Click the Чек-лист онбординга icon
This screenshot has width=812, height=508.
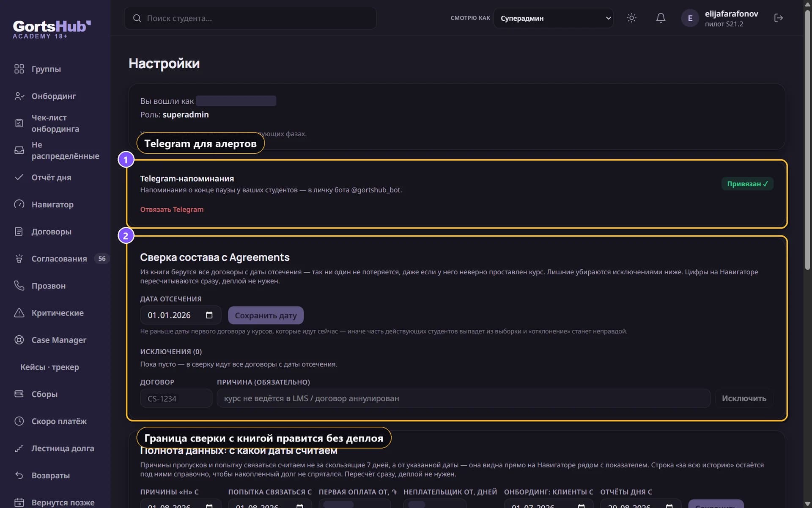[x=19, y=123]
